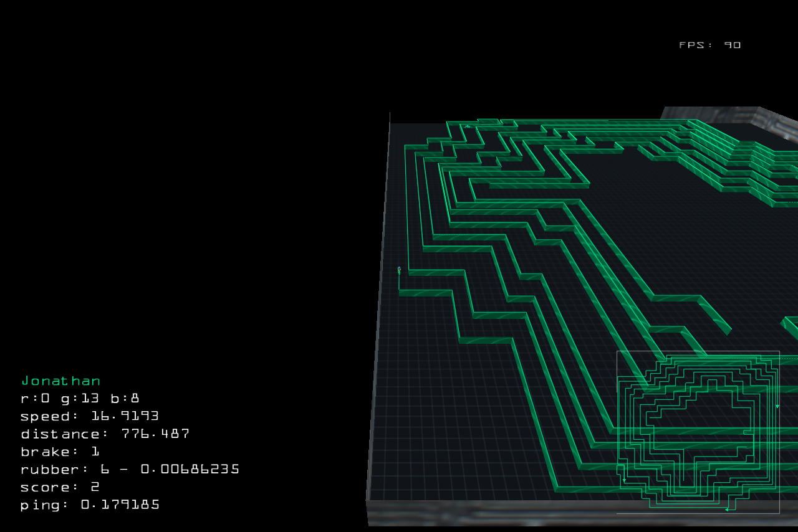Click the left cycle arrow on minimap
This screenshot has height=532, width=798.
pyautogui.click(x=624, y=480)
